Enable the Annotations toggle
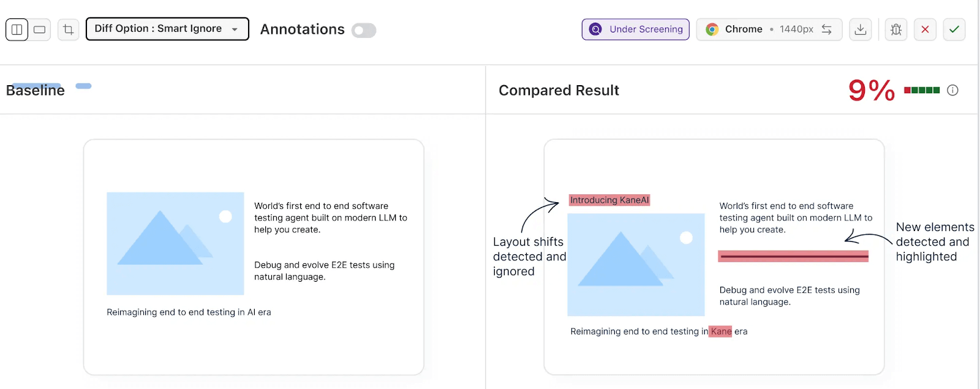The height and width of the screenshot is (389, 980). 364,30
